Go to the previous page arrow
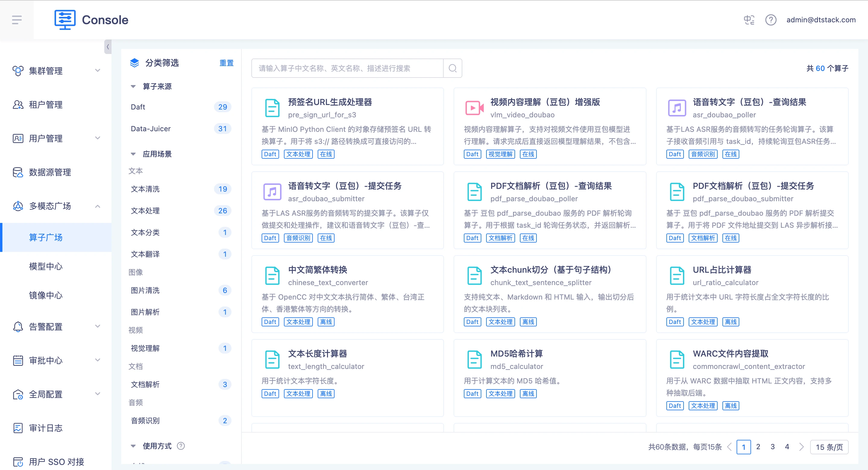This screenshot has width=868, height=470. tap(729, 447)
